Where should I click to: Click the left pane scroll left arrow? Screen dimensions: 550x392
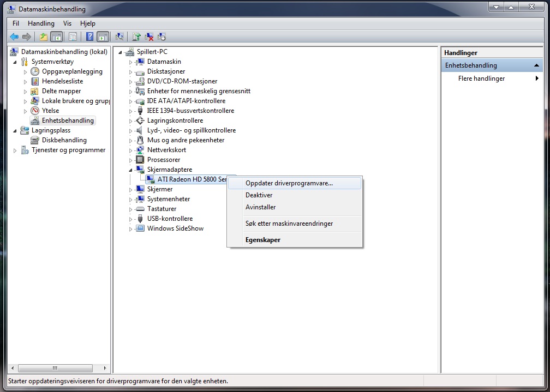(x=13, y=368)
